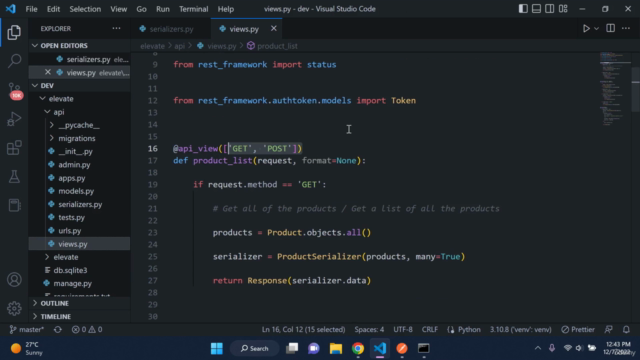This screenshot has width=640, height=360.
Task: Open the Run menu
Action: pyautogui.click(x=162, y=9)
